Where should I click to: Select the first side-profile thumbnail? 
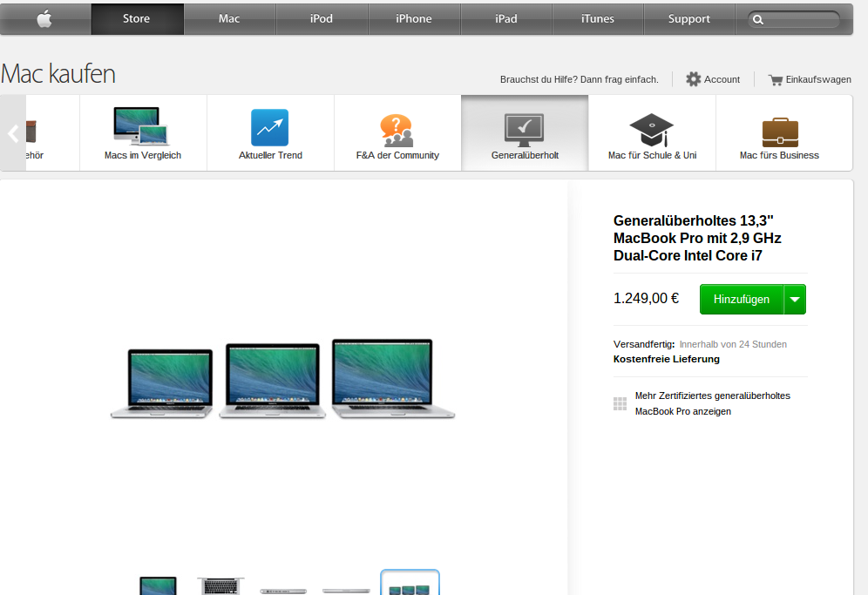283,592
